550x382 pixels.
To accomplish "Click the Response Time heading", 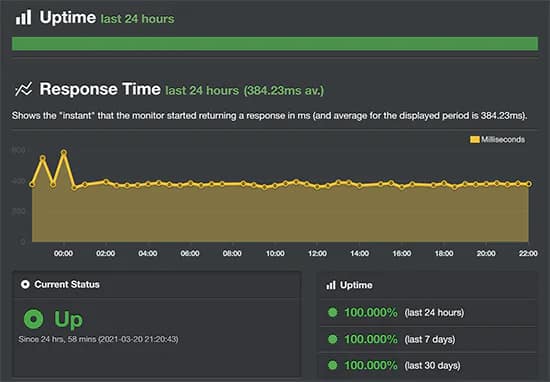I will pos(100,89).
